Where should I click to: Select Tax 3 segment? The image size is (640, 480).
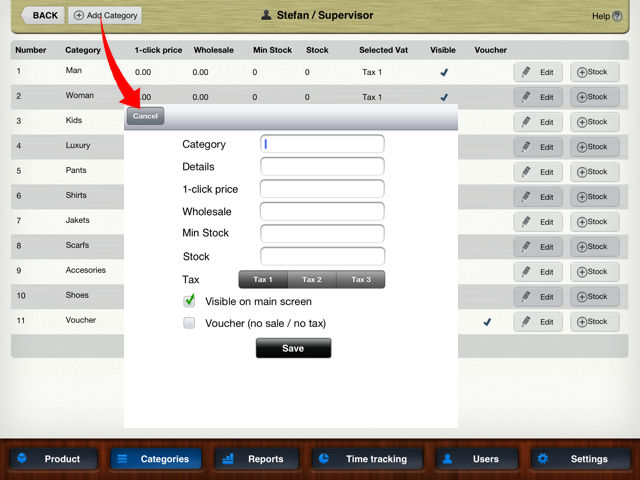(361, 280)
